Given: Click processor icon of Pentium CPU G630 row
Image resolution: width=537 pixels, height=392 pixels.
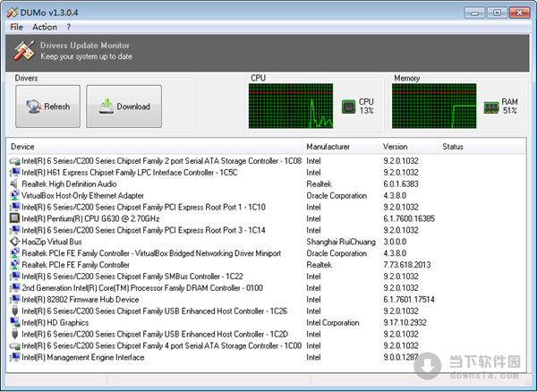Looking at the screenshot, I should [14, 218].
